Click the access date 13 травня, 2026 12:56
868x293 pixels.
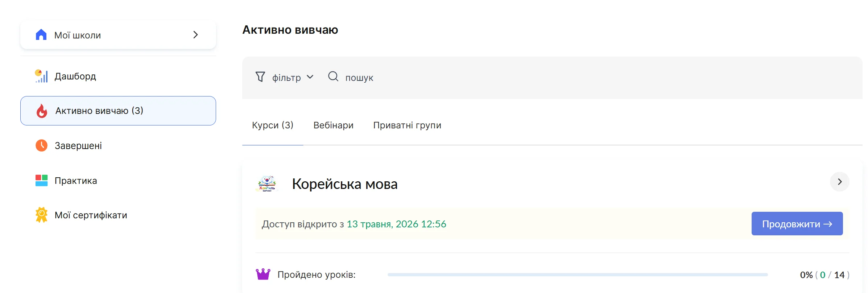[x=396, y=224]
